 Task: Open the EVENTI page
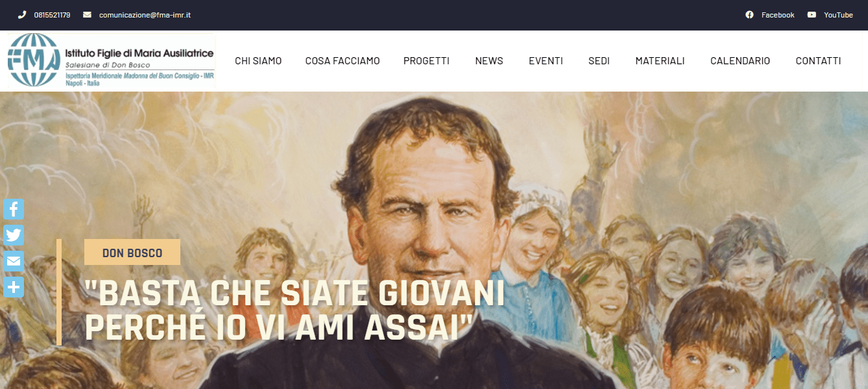tap(546, 61)
